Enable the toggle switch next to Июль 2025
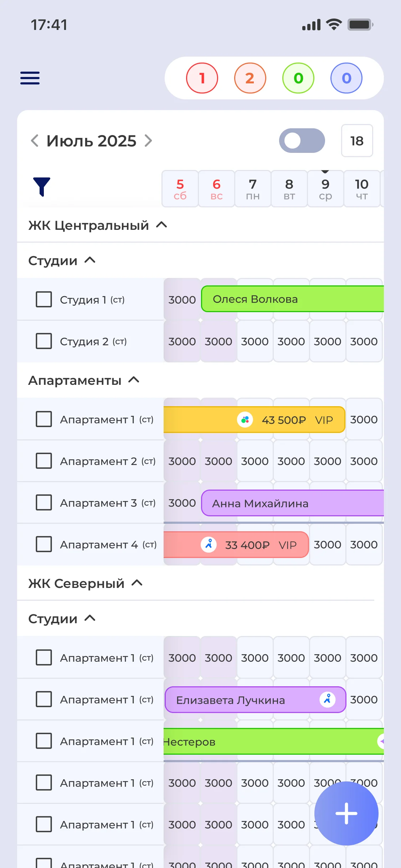Viewport: 401px width, 868px height. coord(302,141)
